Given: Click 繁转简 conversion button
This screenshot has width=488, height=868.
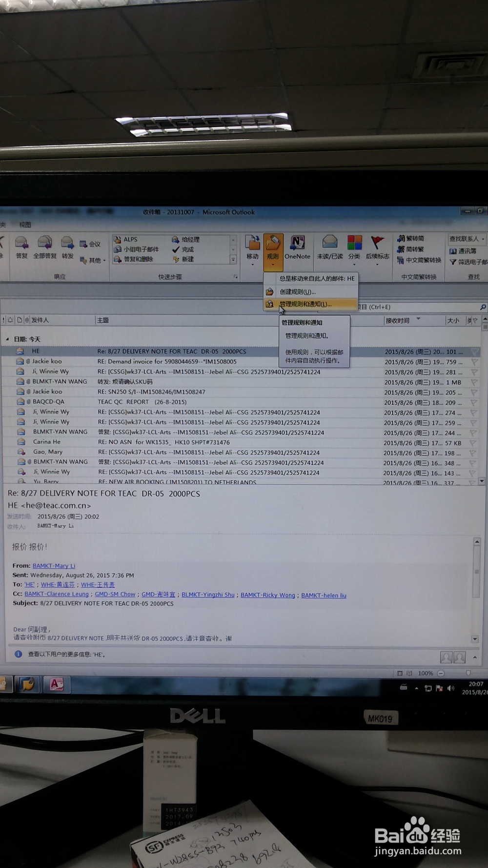Looking at the screenshot, I should 410,238.
